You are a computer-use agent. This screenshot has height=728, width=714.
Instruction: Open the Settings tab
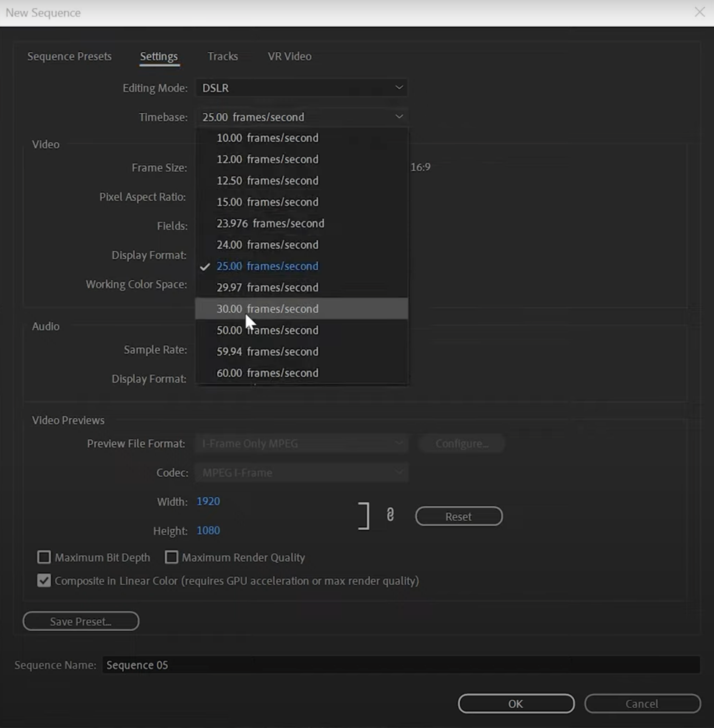[x=159, y=56]
